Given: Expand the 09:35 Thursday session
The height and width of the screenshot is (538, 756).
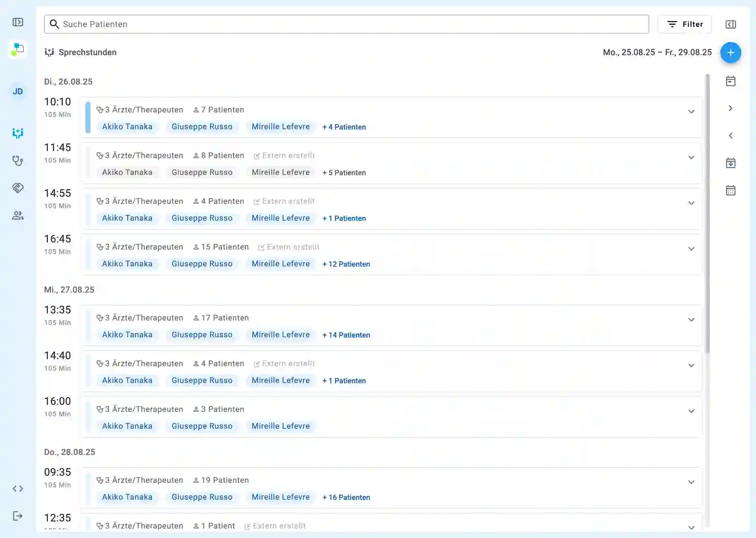Looking at the screenshot, I should coord(691,482).
